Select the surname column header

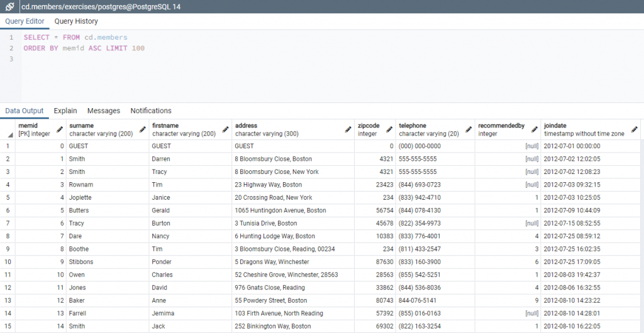[x=108, y=129]
